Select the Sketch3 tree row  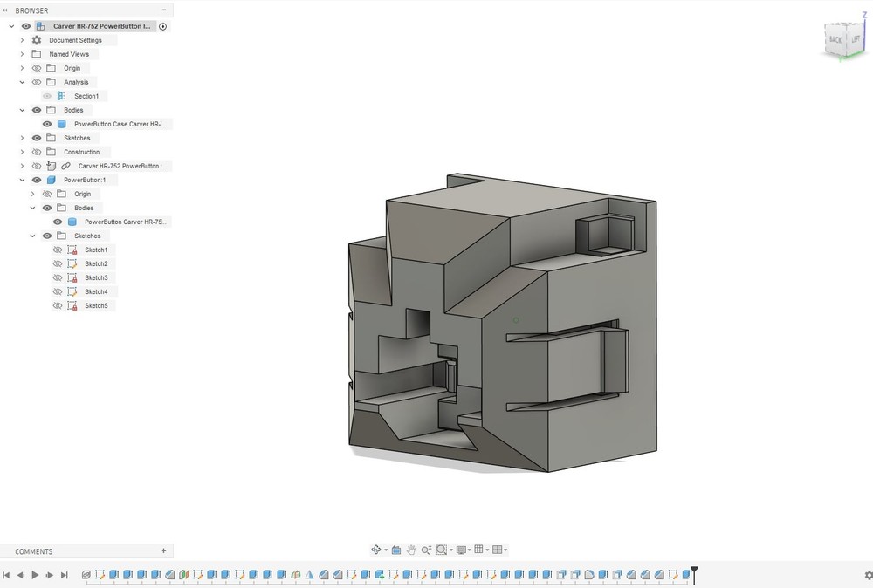84,277
